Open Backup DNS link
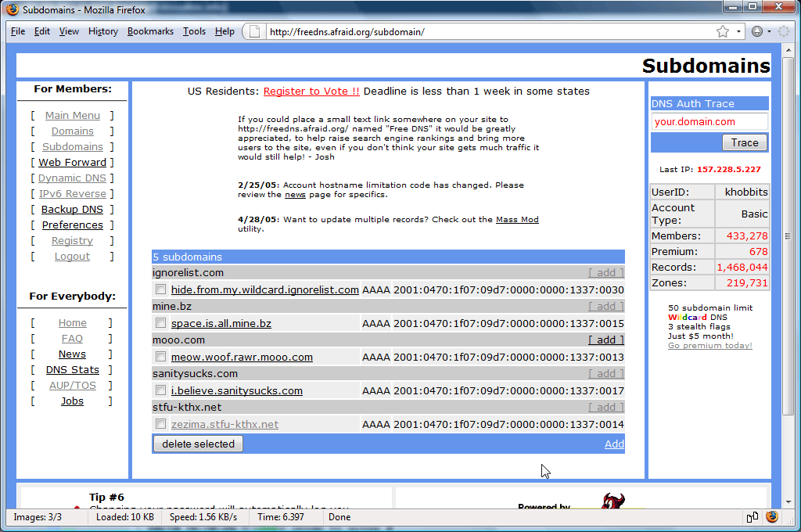The image size is (801, 532). pos(73,210)
